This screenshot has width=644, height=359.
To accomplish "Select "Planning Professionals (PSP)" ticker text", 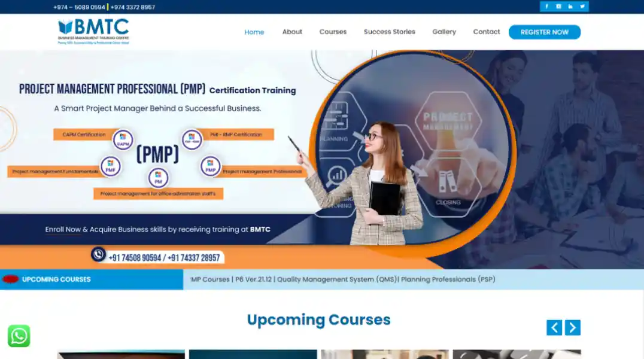I will [448, 279].
